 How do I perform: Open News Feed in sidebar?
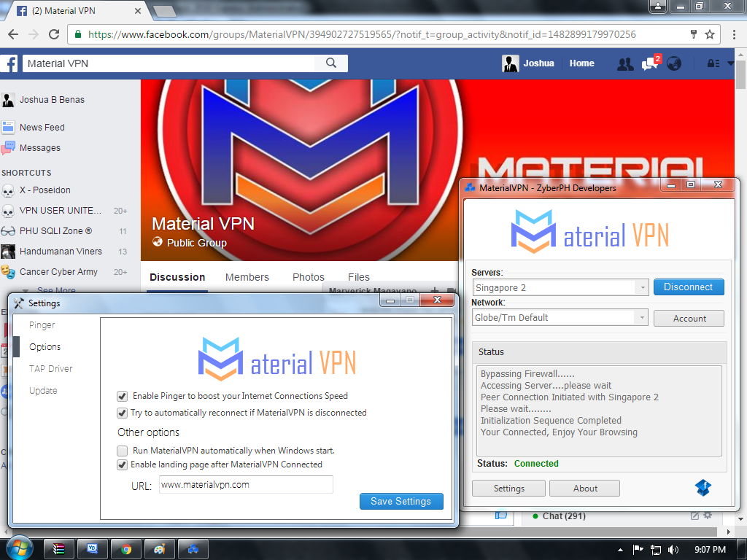coord(42,127)
